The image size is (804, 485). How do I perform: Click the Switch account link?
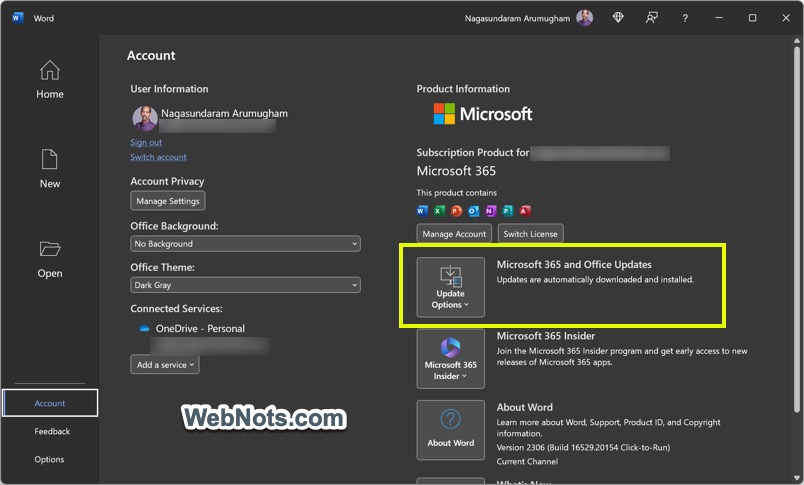(x=158, y=158)
